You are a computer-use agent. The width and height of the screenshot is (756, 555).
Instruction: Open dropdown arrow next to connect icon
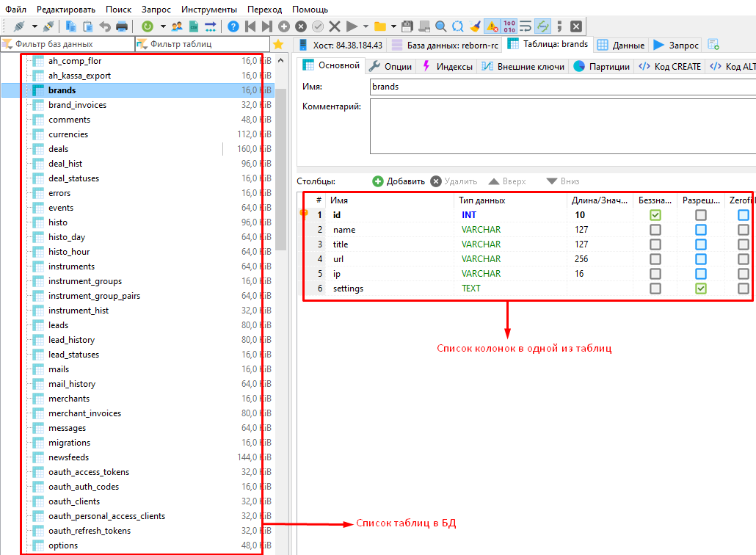click(34, 26)
